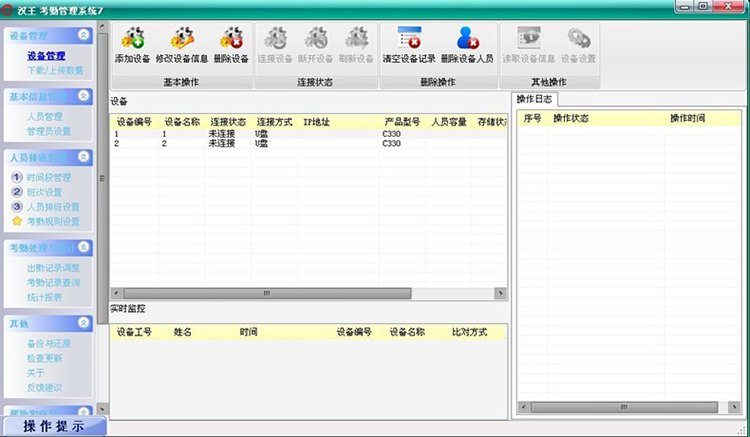
Task: Switch to the 操作日志 tab
Action: point(534,99)
